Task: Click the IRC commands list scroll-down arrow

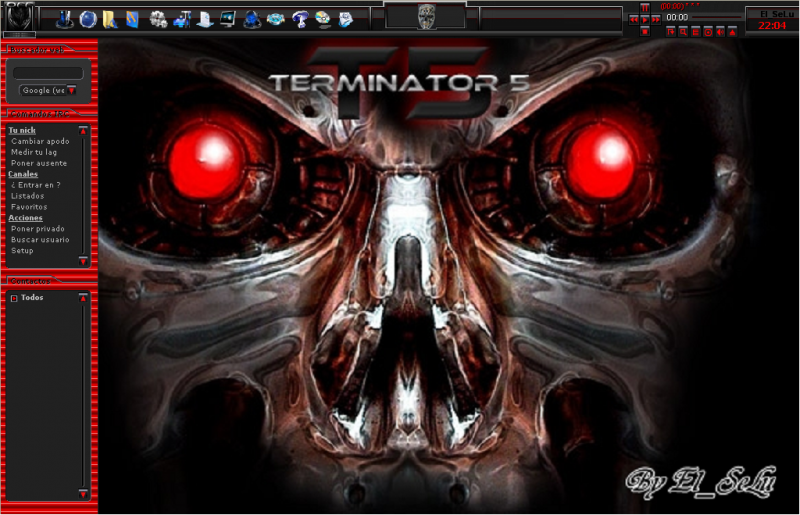Action: (x=83, y=261)
